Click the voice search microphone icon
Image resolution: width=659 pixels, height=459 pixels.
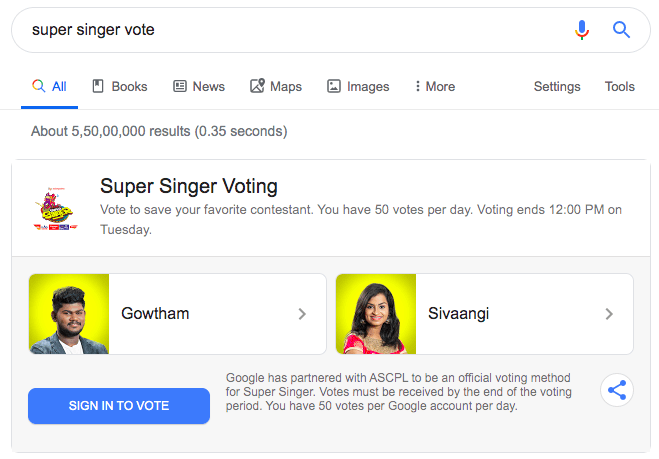click(582, 30)
